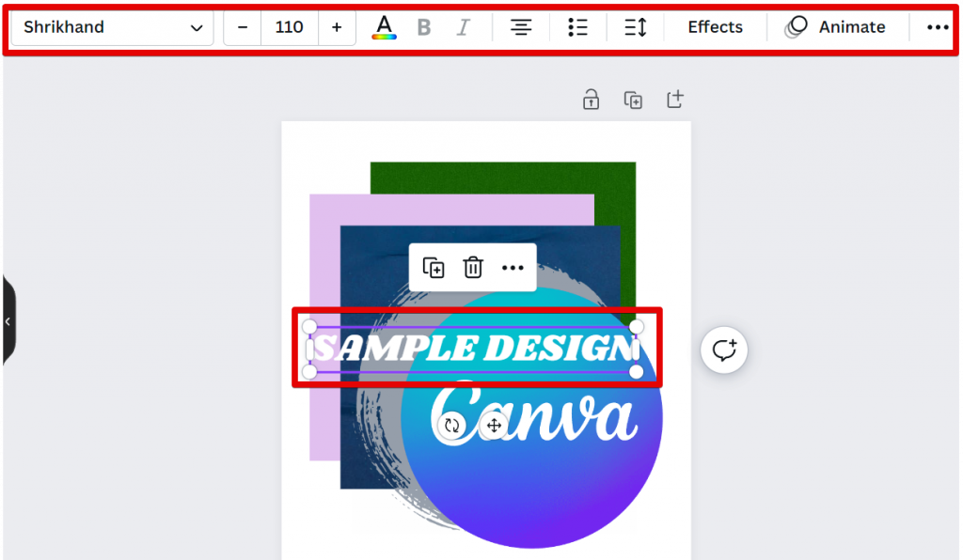Viewport: 963px width, 560px height.
Task: Lock the selected element
Action: 591,99
